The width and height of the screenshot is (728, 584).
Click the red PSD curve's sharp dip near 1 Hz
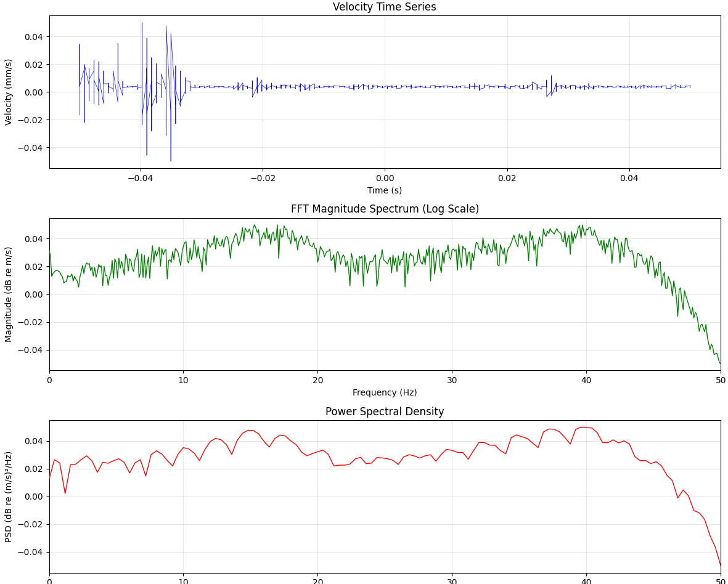tap(65, 493)
